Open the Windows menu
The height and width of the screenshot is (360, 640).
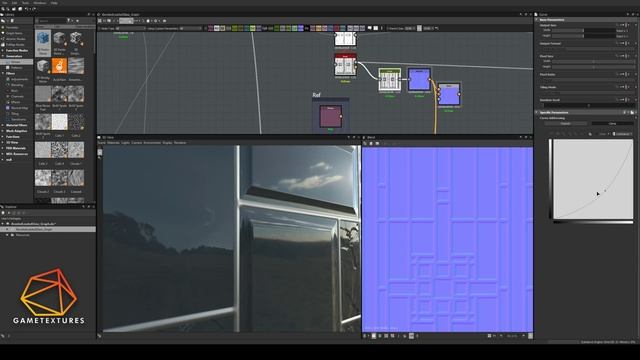tap(40, 3)
